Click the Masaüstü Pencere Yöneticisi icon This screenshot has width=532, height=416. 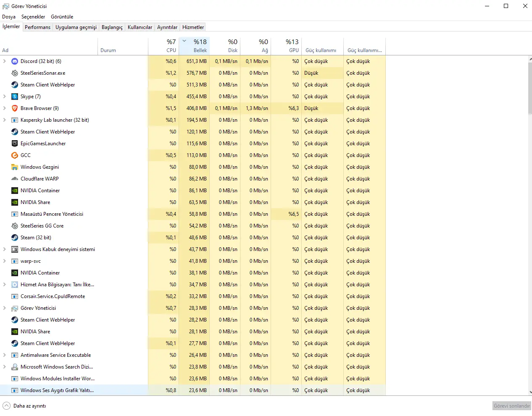tap(15, 214)
